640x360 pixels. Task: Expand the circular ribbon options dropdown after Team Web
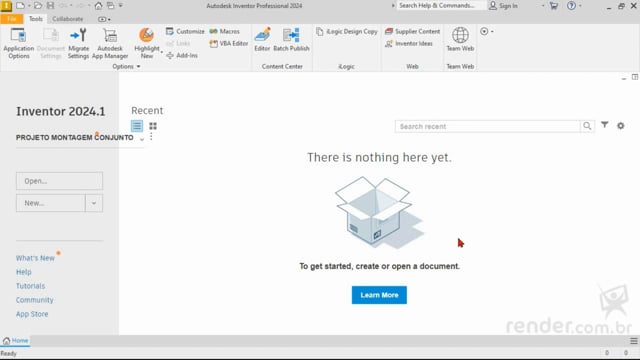point(487,31)
